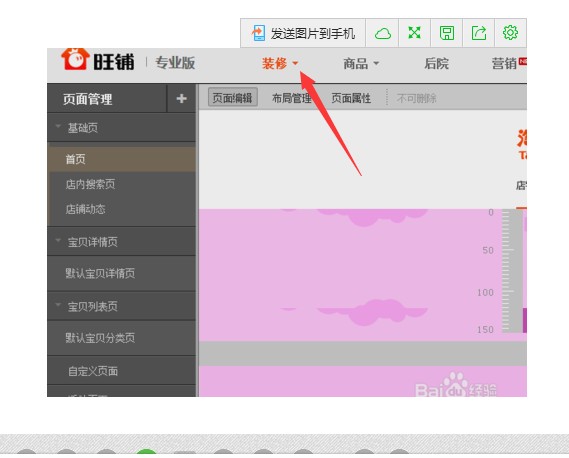The height and width of the screenshot is (458, 569).
Task: Add a new page with plus icon
Action: (x=181, y=98)
